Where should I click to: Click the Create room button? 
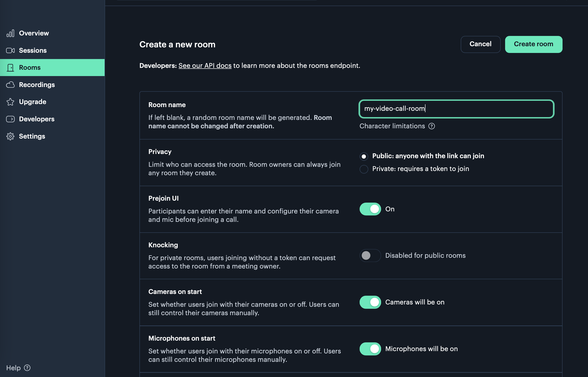(533, 44)
